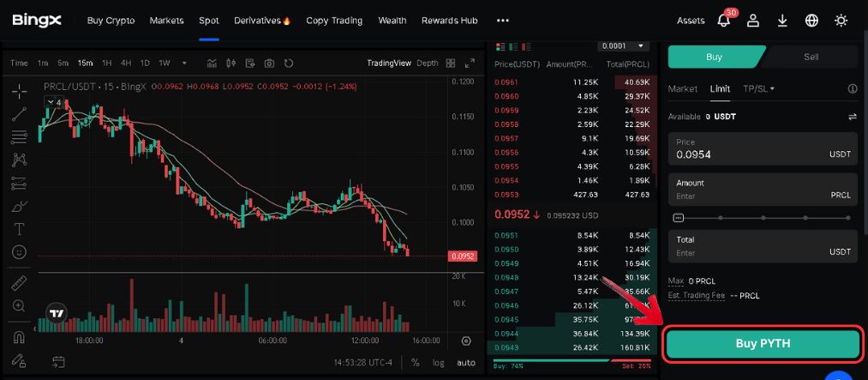The width and height of the screenshot is (868, 380).
Task: Open the Wealth menu
Action: tap(392, 21)
